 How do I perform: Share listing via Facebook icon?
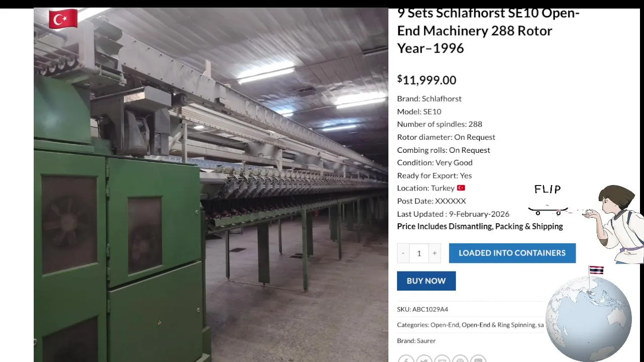tap(406, 359)
